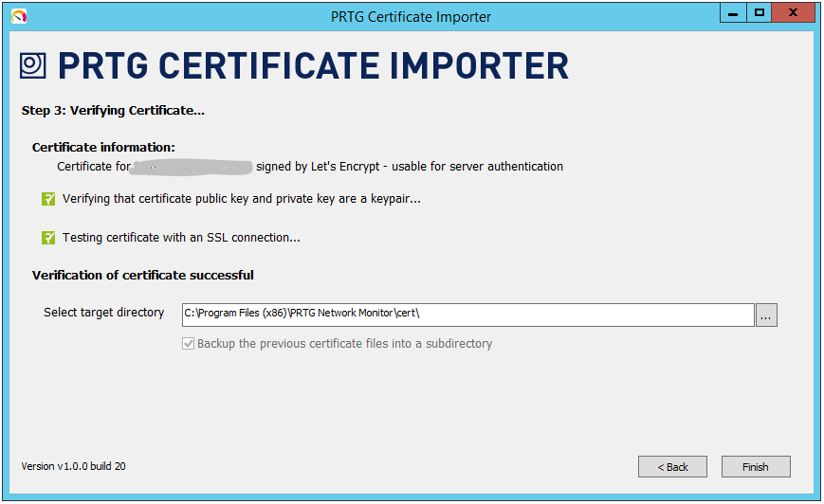Viewport: 824px width, 504px height.
Task: Click the green check icon for SSL test
Action: pyautogui.click(x=48, y=238)
